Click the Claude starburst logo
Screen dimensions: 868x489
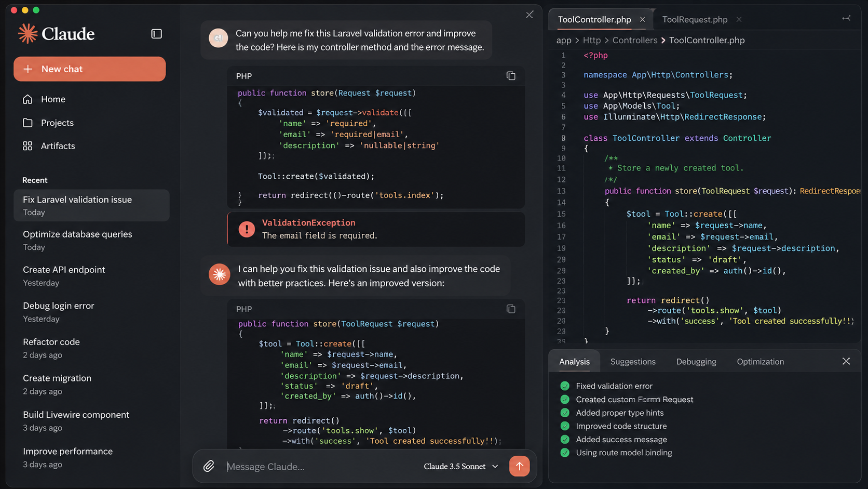click(28, 34)
